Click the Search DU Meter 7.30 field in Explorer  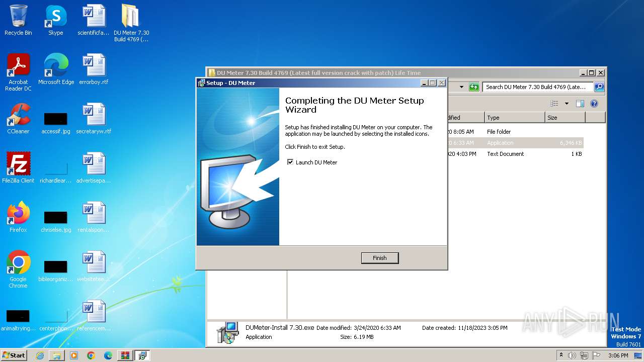(x=538, y=87)
